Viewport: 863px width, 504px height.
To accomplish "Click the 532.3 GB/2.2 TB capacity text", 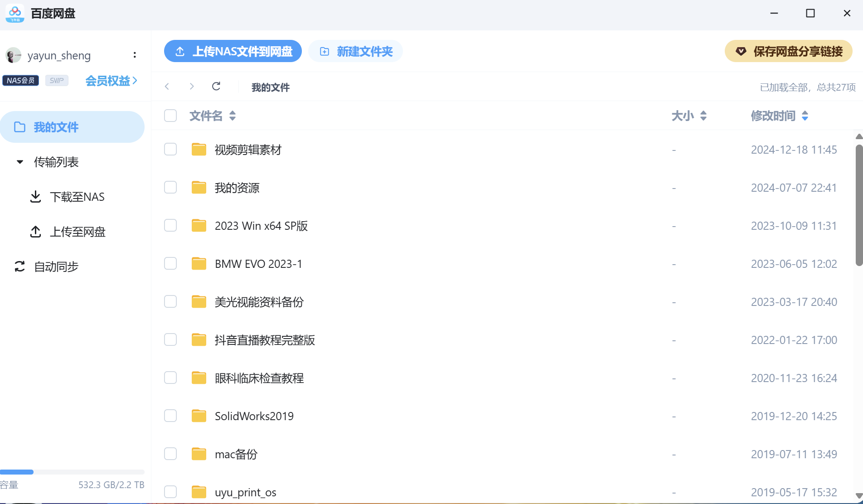I will pyautogui.click(x=112, y=485).
